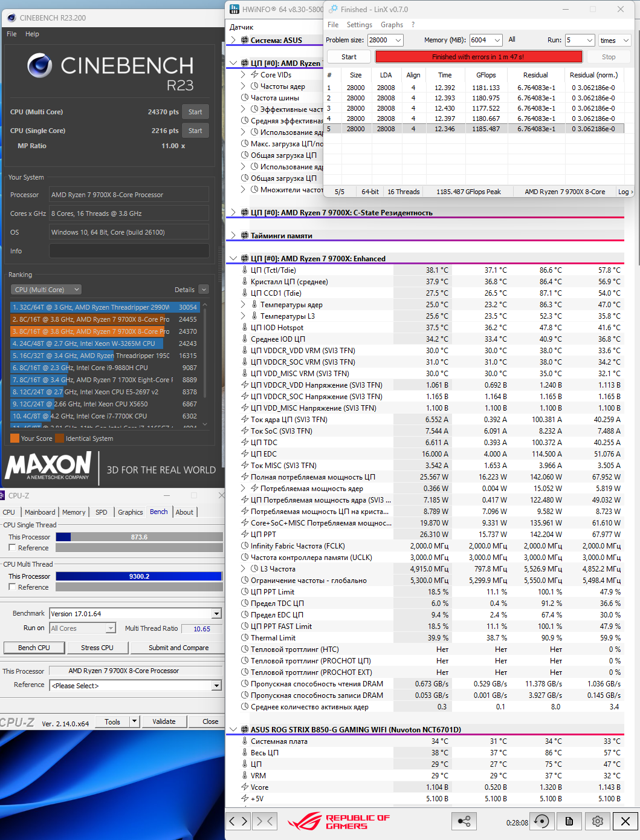Click thermometer icon beside ЦП IOD Hotspot
This screenshot has height=840, width=640.
(x=245, y=328)
